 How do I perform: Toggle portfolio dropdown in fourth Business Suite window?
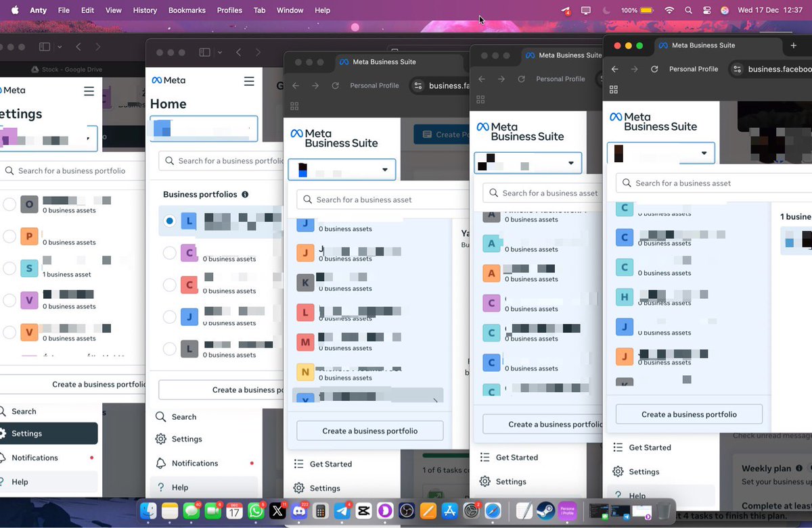tap(528, 163)
